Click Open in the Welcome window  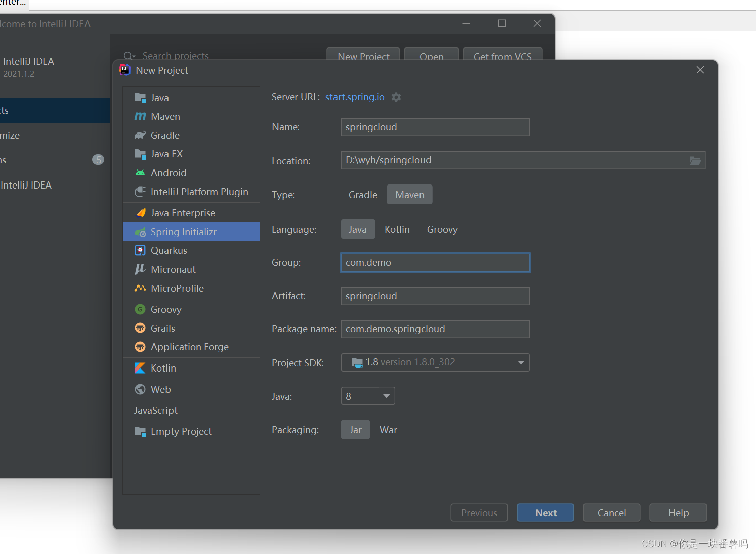[x=432, y=54]
